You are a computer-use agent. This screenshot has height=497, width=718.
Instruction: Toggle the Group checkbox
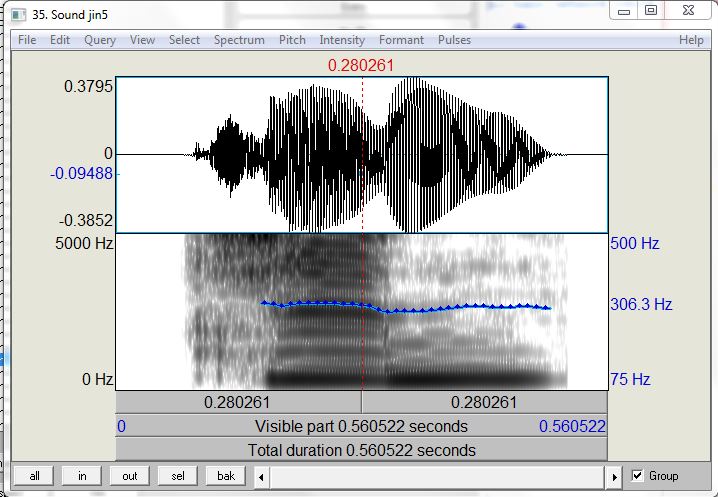(637, 475)
